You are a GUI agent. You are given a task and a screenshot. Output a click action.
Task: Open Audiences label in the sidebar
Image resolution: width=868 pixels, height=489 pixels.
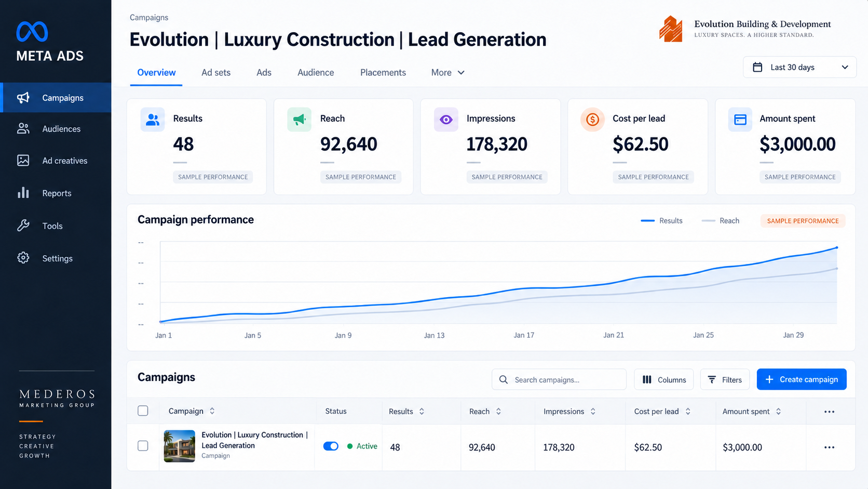(61, 129)
